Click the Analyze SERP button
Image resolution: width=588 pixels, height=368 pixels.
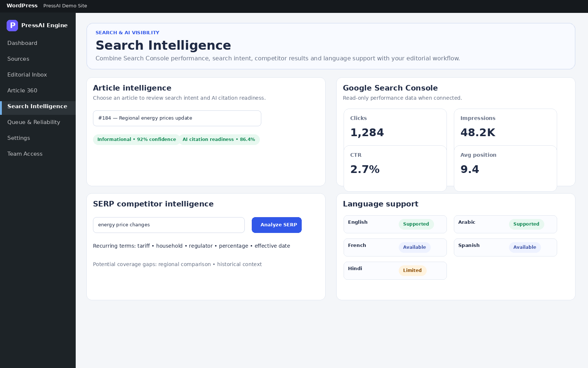277,225
